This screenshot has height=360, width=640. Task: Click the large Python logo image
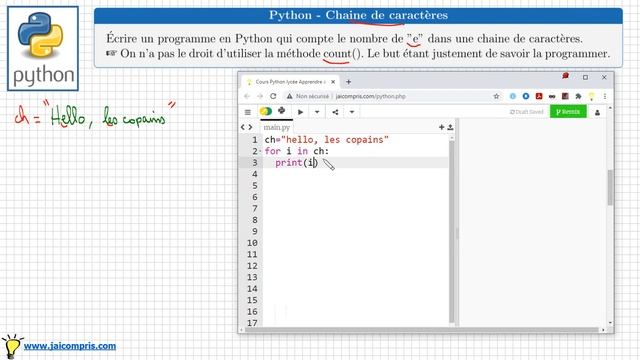point(43,48)
